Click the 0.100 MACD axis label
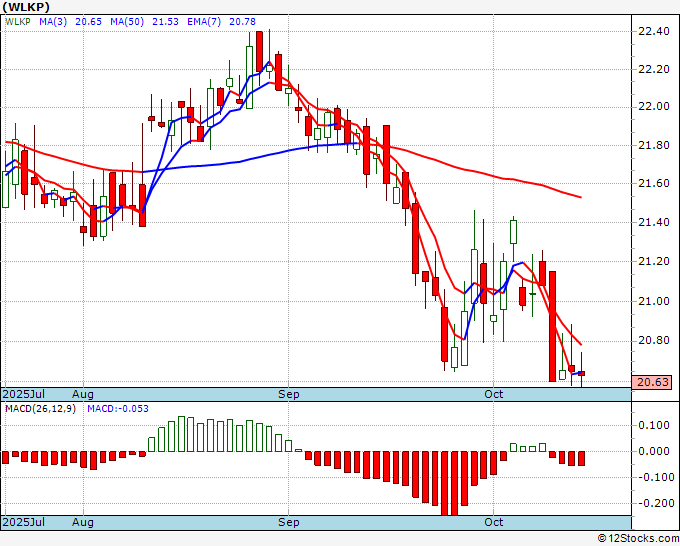Image resolution: width=680 pixels, height=546 pixels. (x=654, y=425)
